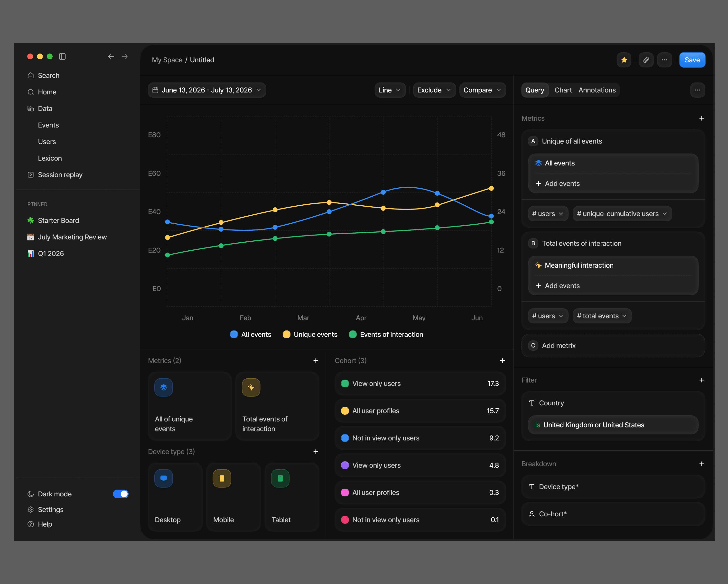Toggle All events series in chart legend
Viewport: 728px width, 584px height.
251,334
